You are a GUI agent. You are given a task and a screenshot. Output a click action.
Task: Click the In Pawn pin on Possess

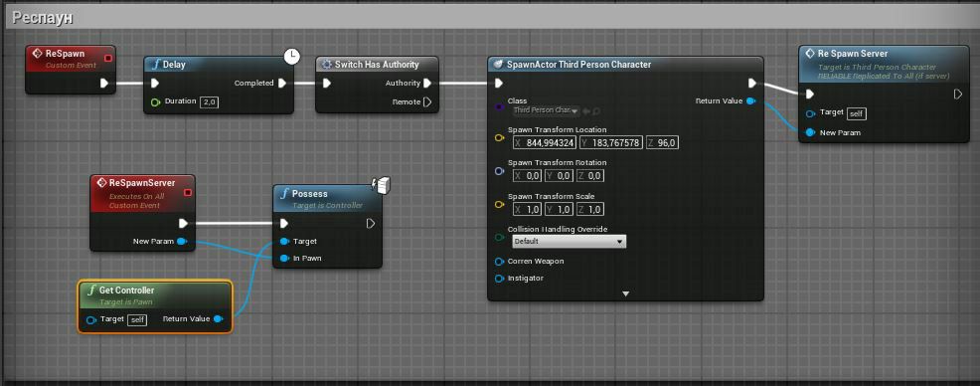(284, 259)
